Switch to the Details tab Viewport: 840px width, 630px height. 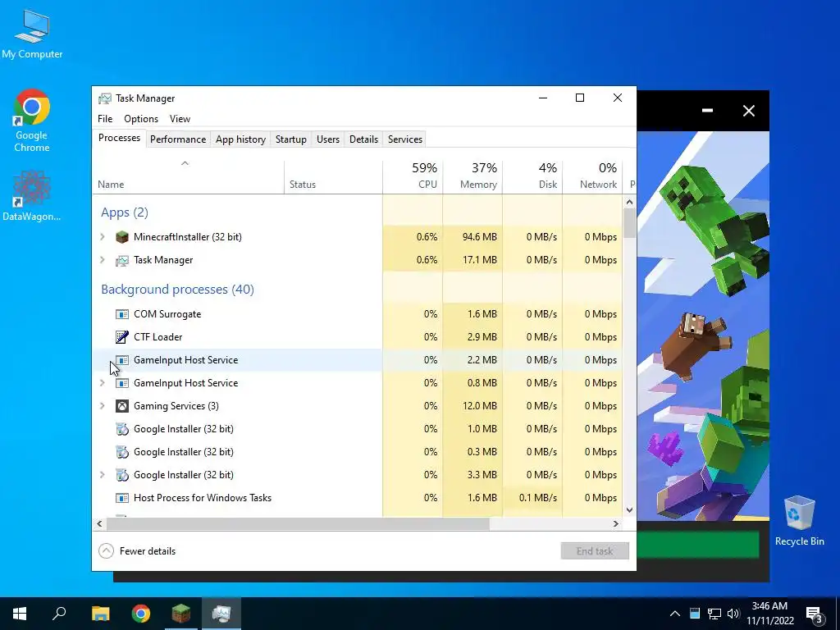363,139
